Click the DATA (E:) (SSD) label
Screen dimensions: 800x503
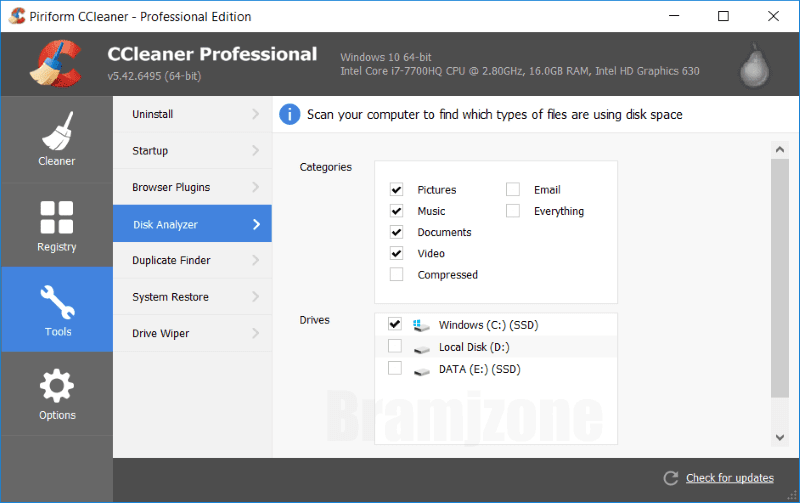480,369
